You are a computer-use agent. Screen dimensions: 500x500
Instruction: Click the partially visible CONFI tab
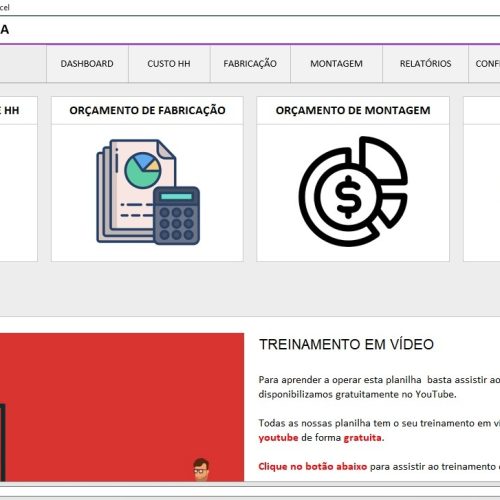(484, 63)
